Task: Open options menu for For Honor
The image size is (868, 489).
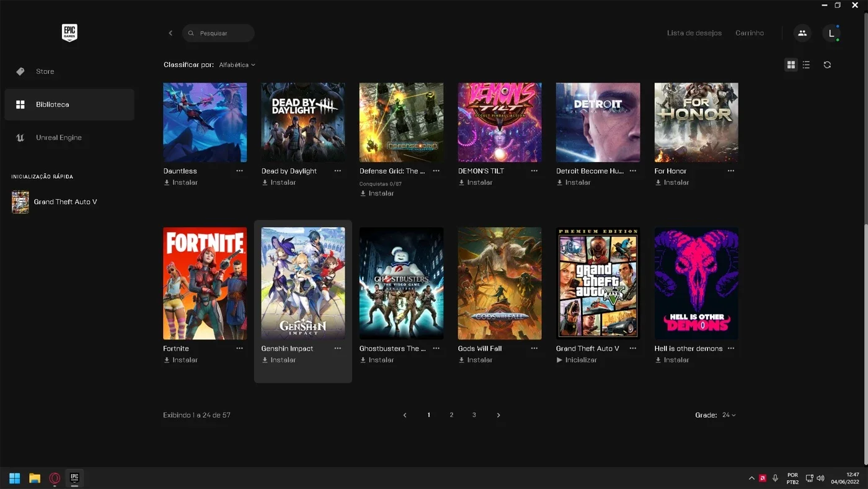Action: point(731,171)
